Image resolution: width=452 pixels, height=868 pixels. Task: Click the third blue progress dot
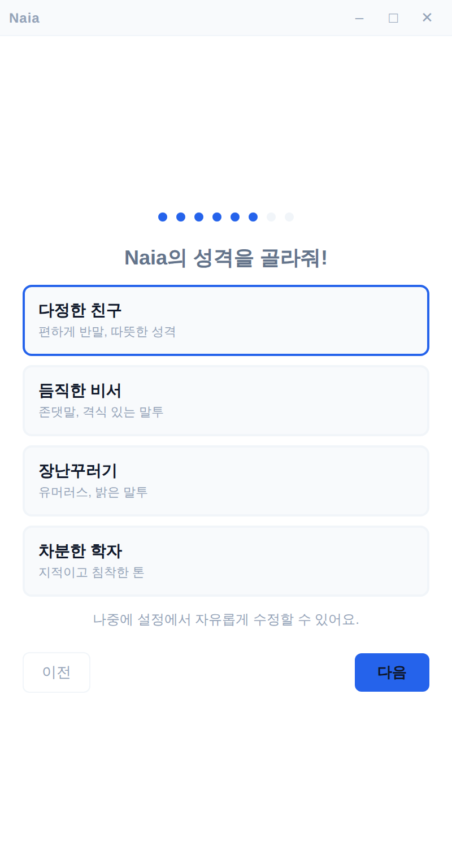tap(198, 217)
